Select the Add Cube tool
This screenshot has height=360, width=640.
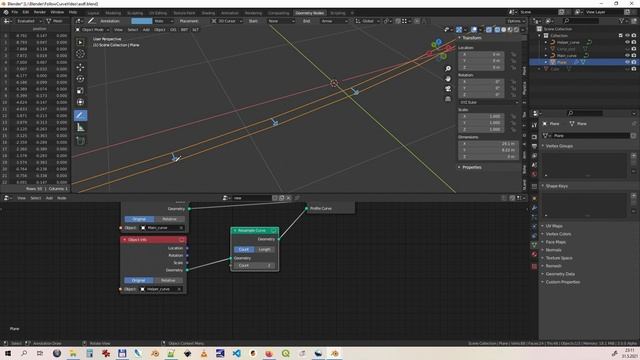pyautogui.click(x=80, y=141)
